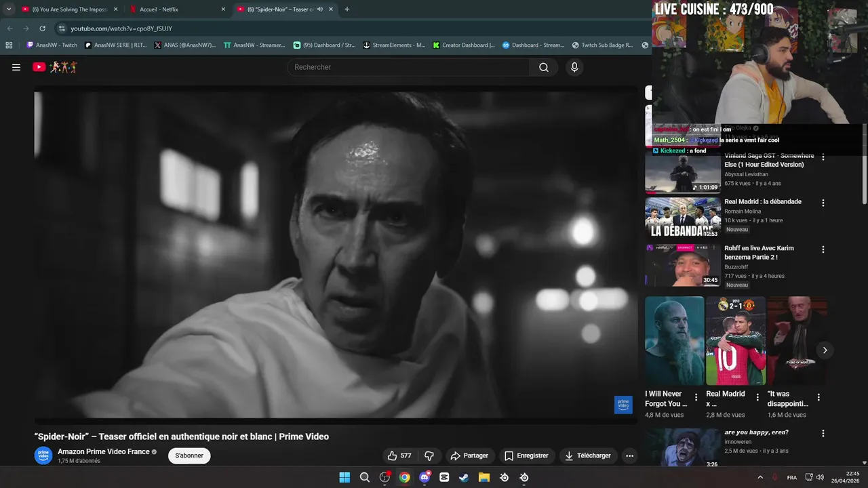The height and width of the screenshot is (488, 868).
Task: Click the Spider-Noir video player frame
Action: click(336, 255)
